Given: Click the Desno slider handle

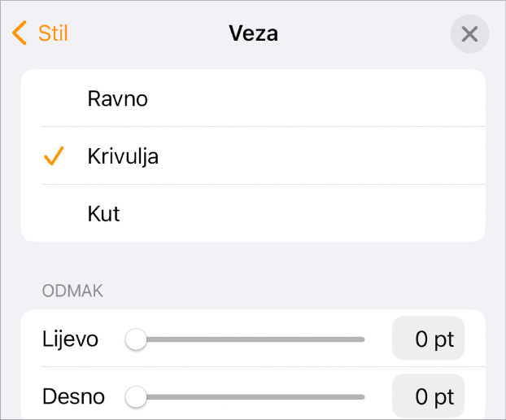Looking at the screenshot, I should point(137,397).
